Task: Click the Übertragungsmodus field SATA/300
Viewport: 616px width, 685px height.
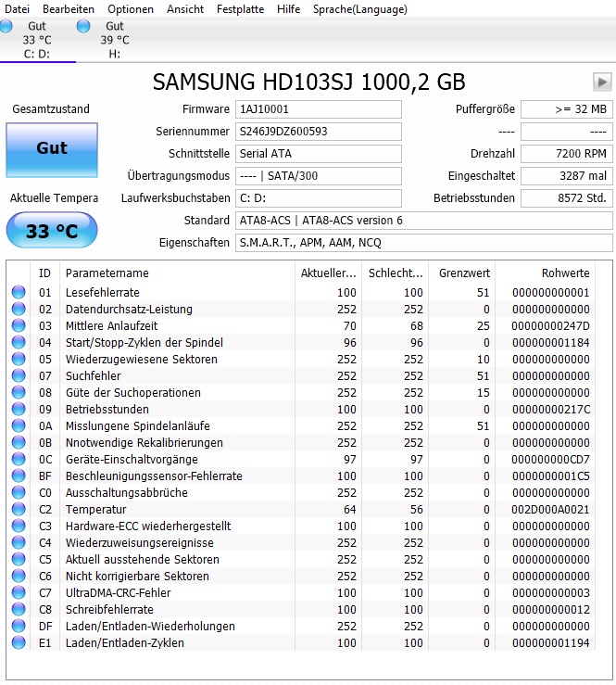Action: [x=319, y=176]
